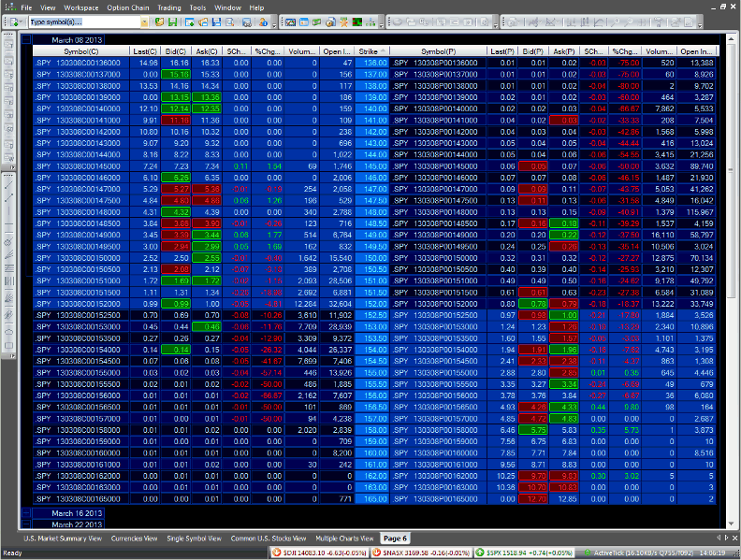Select the trend line drawing tool
The image size is (741, 560).
pyautogui.click(x=8, y=185)
